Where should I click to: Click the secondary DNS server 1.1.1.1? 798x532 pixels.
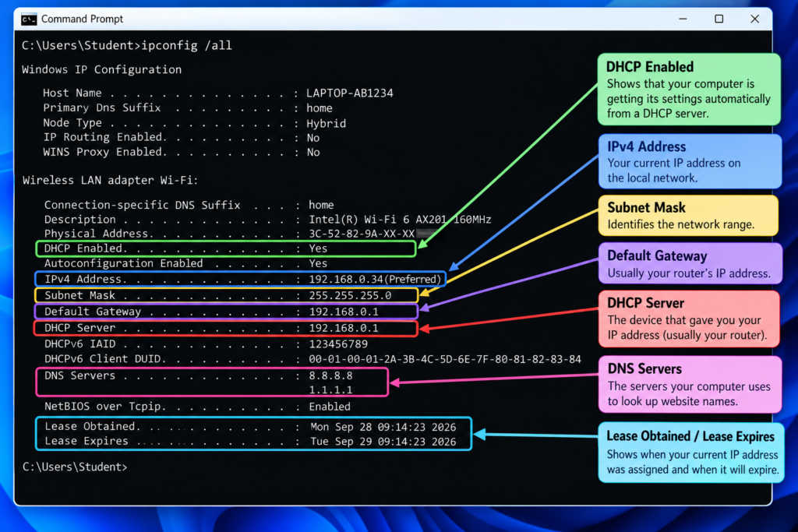(x=330, y=389)
